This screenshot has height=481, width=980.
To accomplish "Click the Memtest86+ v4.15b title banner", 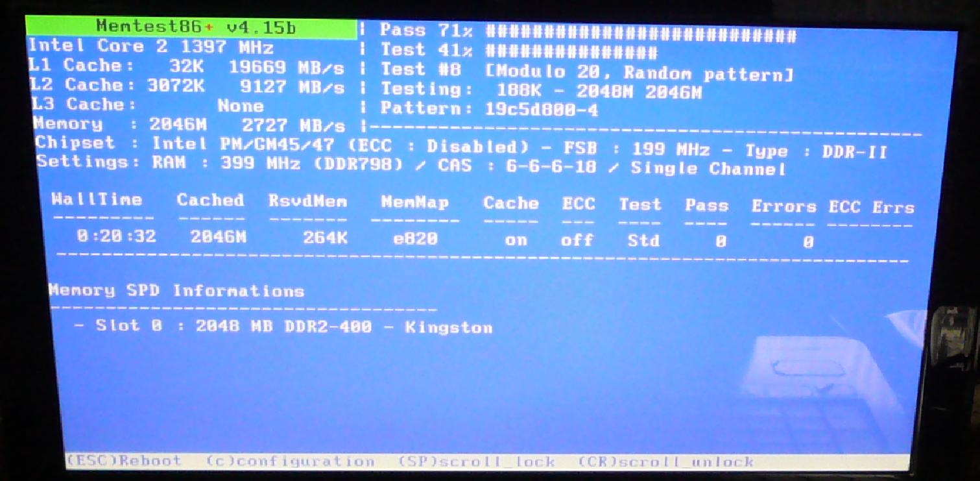I will coord(191,27).
